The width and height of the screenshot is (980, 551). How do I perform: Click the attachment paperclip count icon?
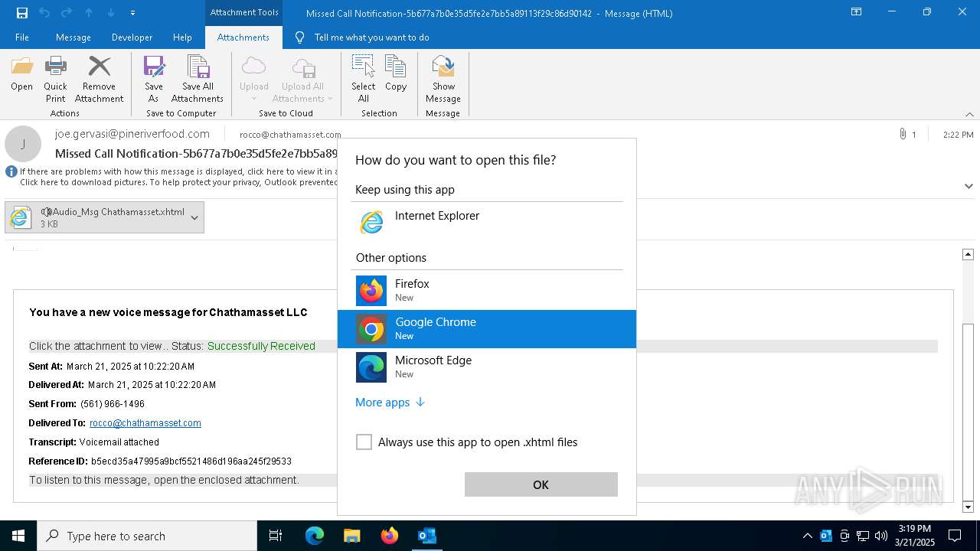point(908,135)
